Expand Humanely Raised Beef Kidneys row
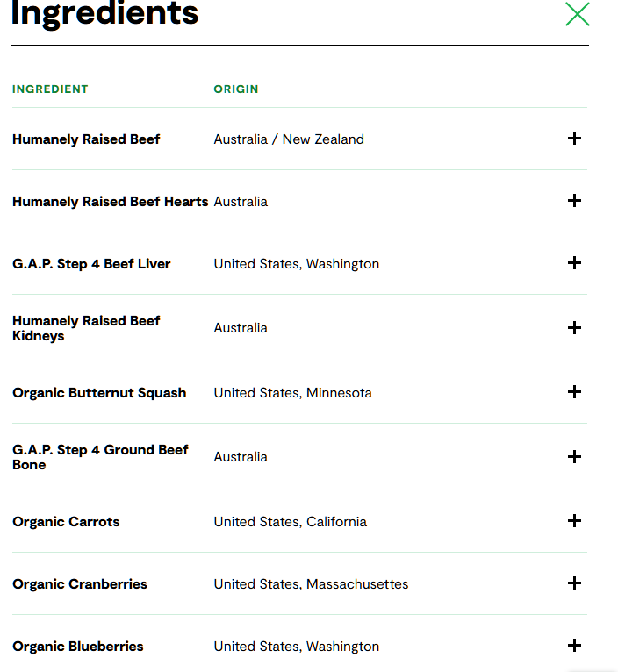This screenshot has height=672, width=618. pyautogui.click(x=574, y=328)
